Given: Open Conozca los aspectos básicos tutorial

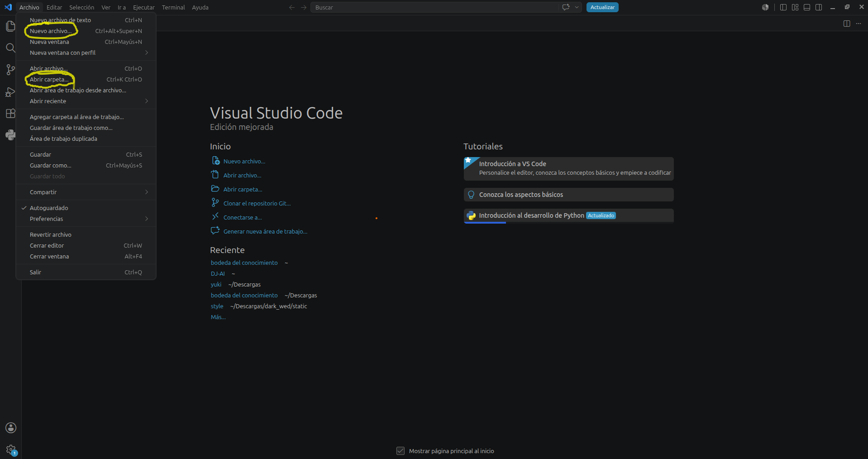Looking at the screenshot, I should (x=569, y=195).
